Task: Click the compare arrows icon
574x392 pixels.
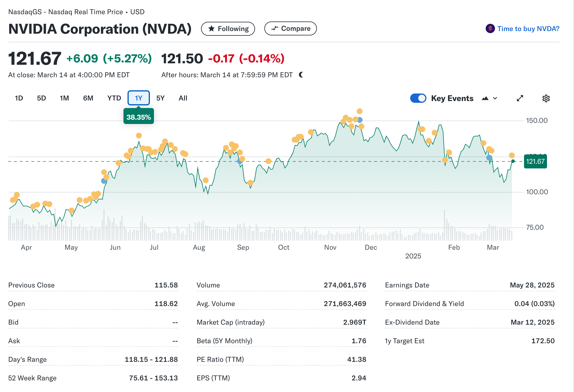Action: (275, 28)
